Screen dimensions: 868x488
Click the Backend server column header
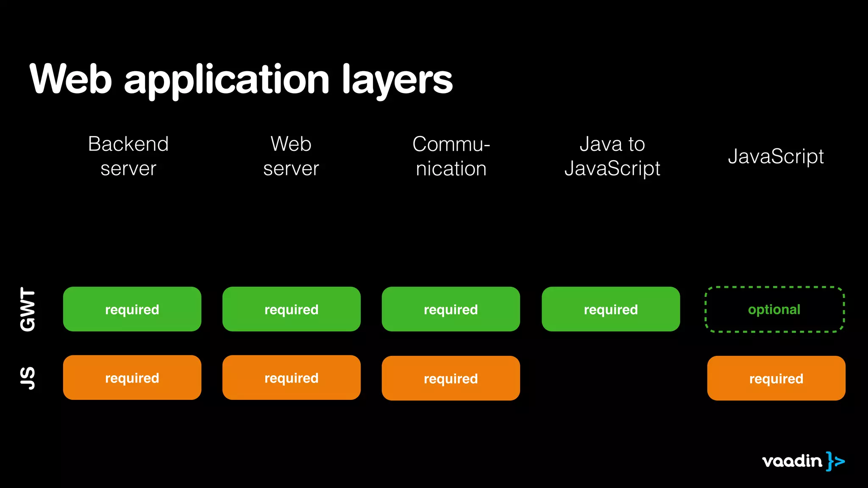(128, 156)
